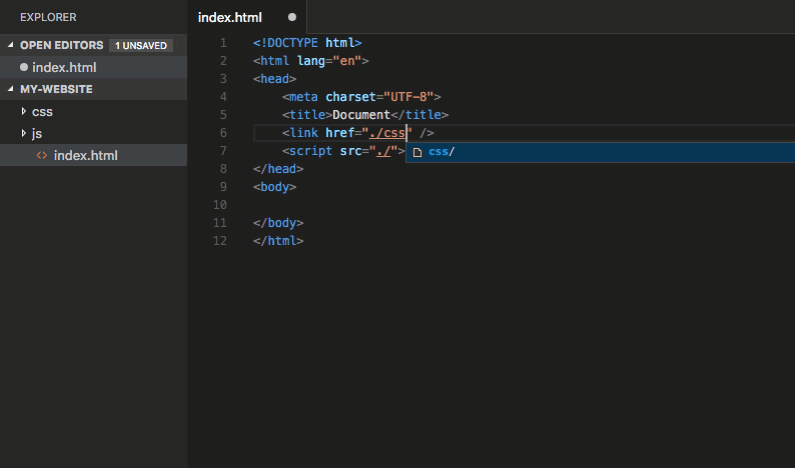Select the js folder in the explorer
This screenshot has width=795, height=468.
(38, 133)
